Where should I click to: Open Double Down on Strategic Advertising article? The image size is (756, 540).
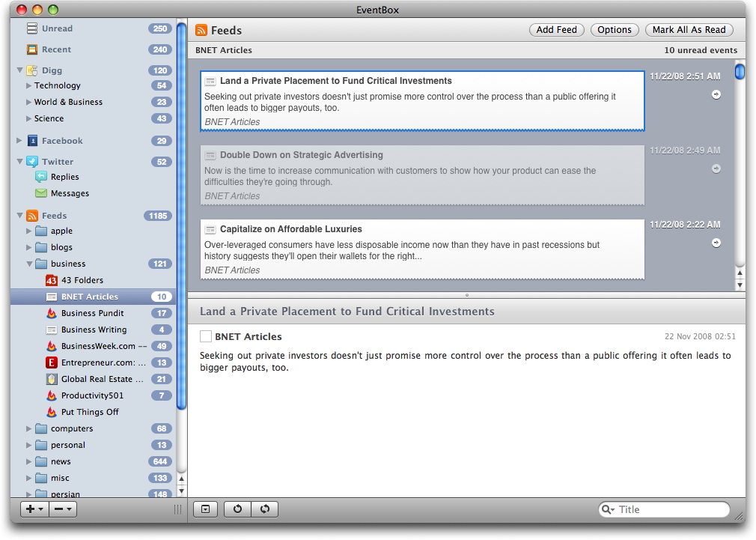point(422,175)
